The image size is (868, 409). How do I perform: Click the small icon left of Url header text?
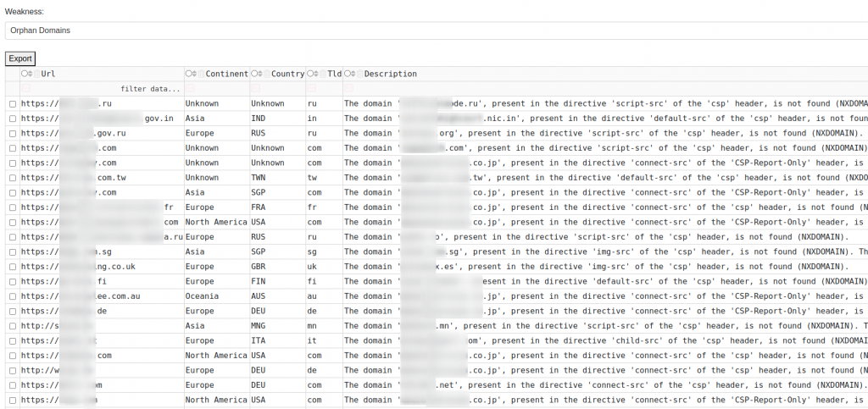pyautogui.click(x=36, y=74)
